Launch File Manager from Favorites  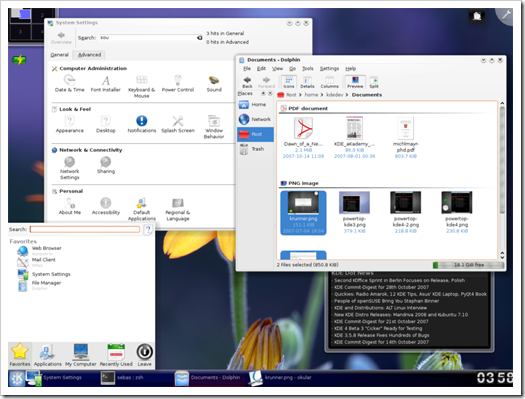click(39, 285)
